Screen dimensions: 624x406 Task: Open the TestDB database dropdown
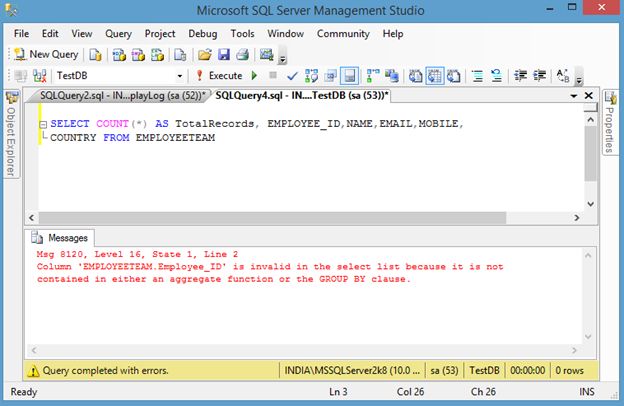click(x=179, y=76)
